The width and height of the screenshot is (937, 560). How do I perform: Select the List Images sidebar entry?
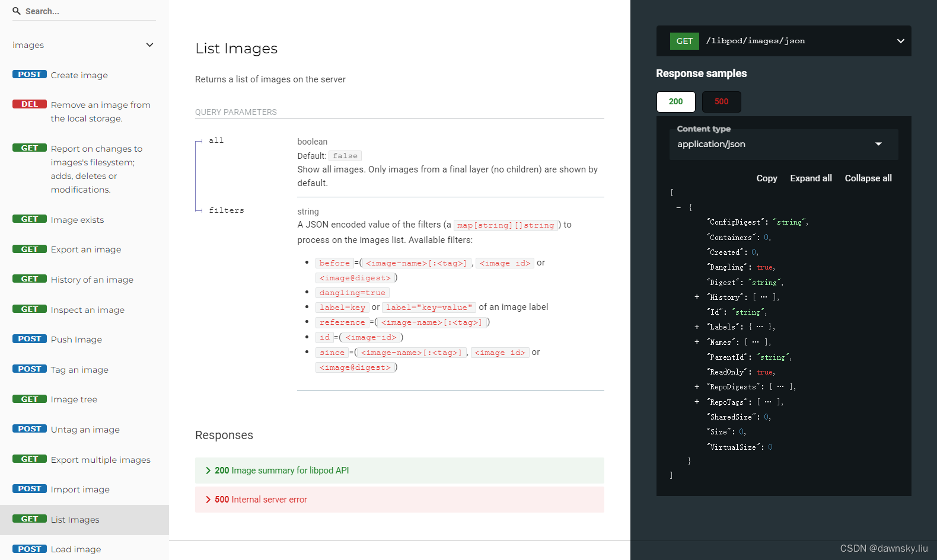tap(84, 520)
